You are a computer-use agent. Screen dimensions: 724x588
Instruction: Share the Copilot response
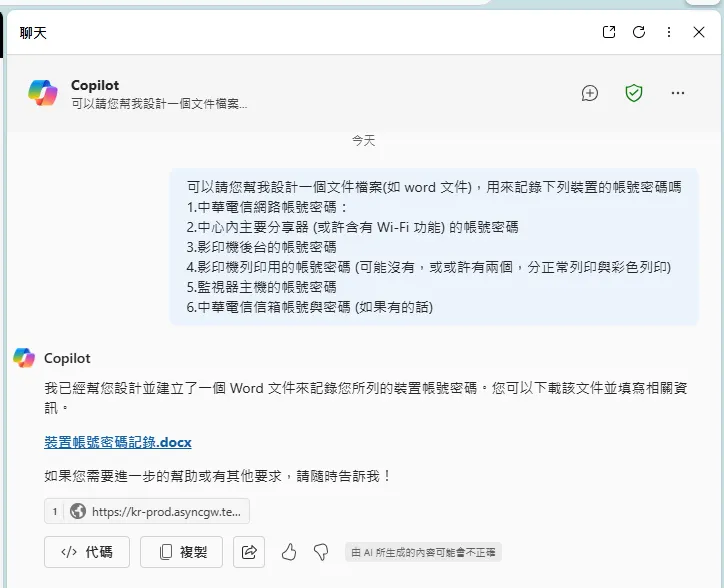(x=249, y=552)
